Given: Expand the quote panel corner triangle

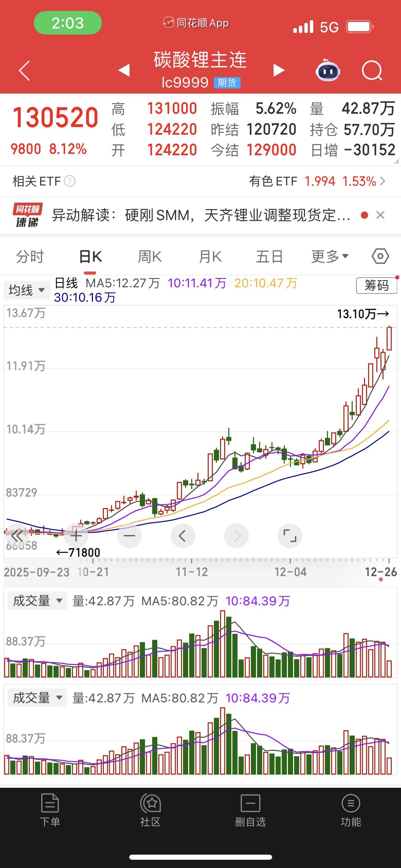Looking at the screenshot, I should tap(397, 161).
